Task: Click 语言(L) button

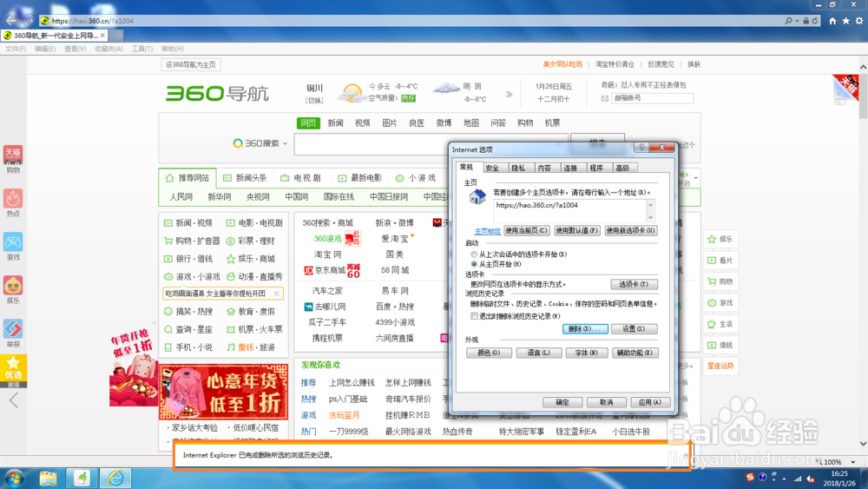Action: [x=539, y=353]
